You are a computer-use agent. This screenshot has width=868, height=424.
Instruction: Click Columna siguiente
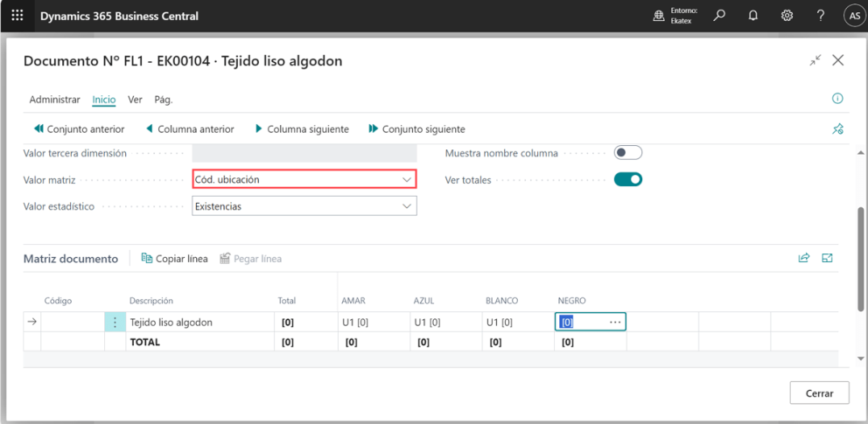tap(301, 129)
